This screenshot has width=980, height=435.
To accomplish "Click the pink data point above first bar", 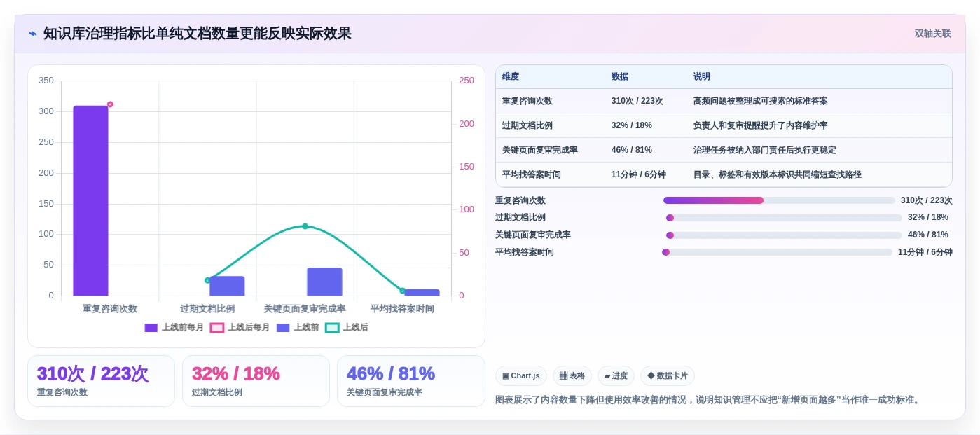I will 110,104.
